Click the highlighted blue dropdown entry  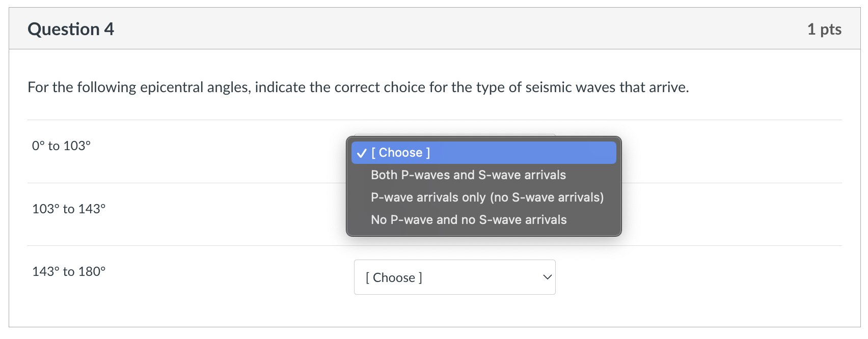pos(483,152)
